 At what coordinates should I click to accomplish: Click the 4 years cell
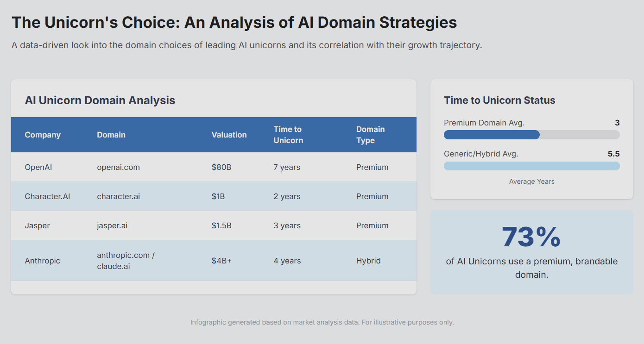tap(287, 261)
